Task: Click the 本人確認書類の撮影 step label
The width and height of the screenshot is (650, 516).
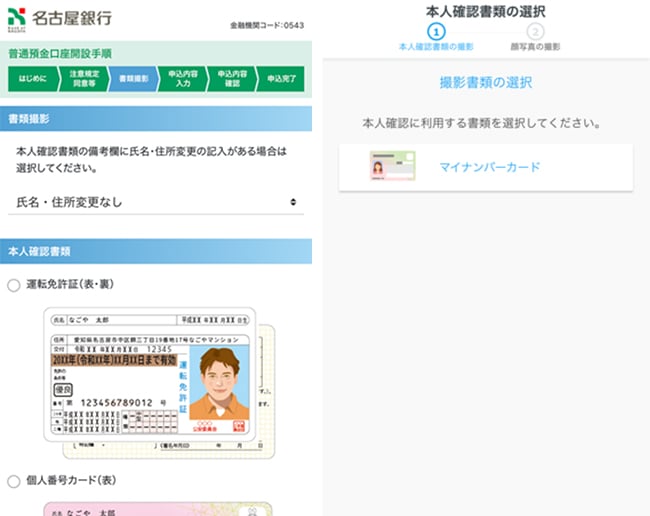Action: pyautogui.click(x=436, y=47)
